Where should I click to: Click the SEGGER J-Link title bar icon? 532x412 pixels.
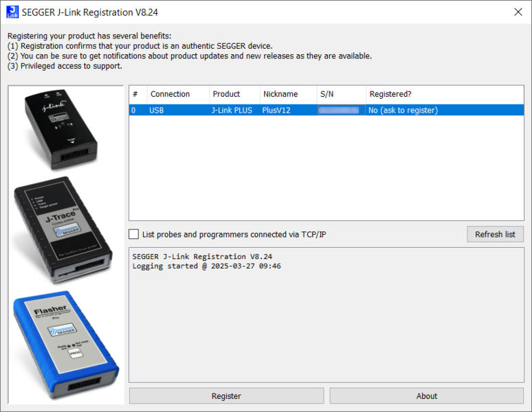click(x=12, y=12)
